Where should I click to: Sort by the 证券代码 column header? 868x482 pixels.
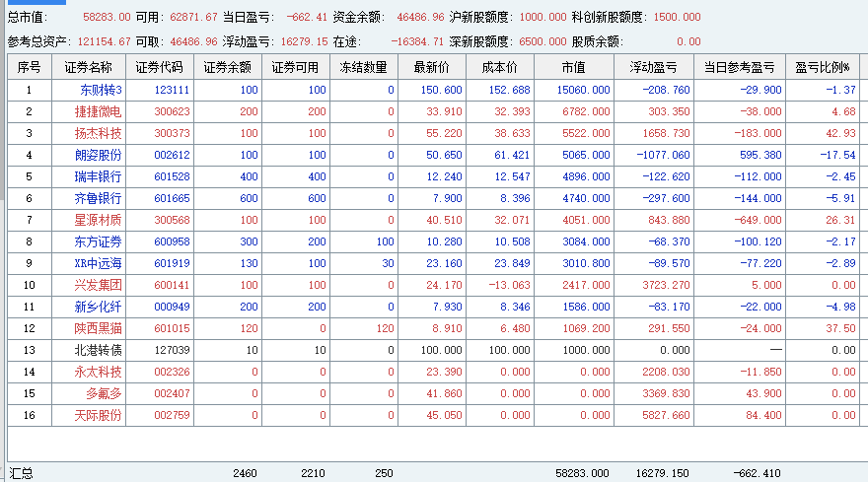pos(160,67)
